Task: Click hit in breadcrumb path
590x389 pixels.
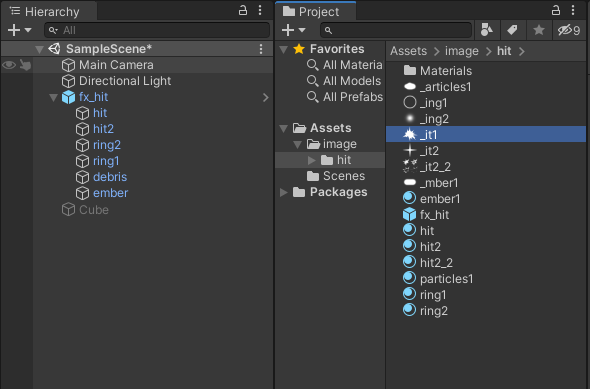Action: point(504,51)
